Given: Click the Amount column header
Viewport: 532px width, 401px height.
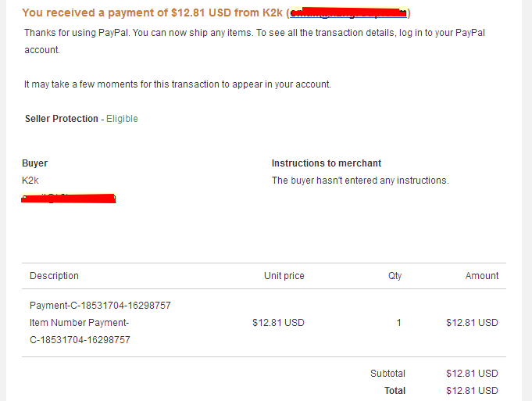Looking at the screenshot, I should 482,276.
